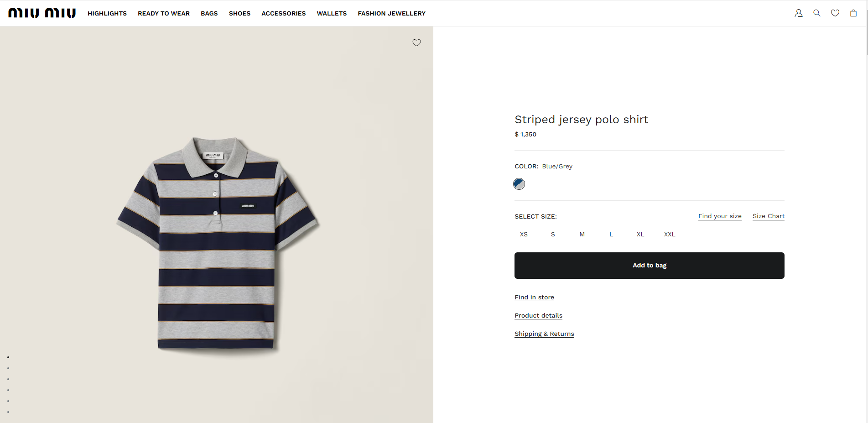Open the wishlist heart in header
This screenshot has width=868, height=423.
835,13
